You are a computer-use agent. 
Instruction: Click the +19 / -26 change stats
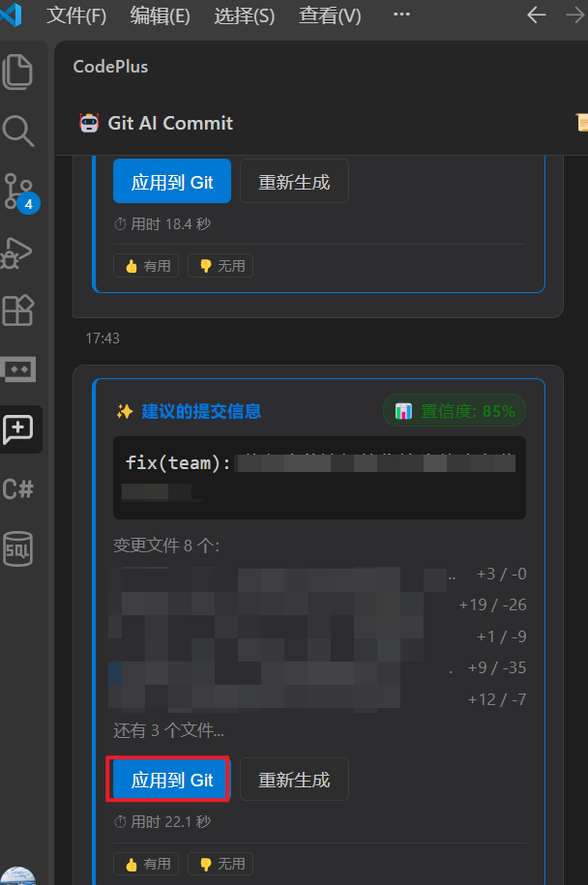point(492,605)
